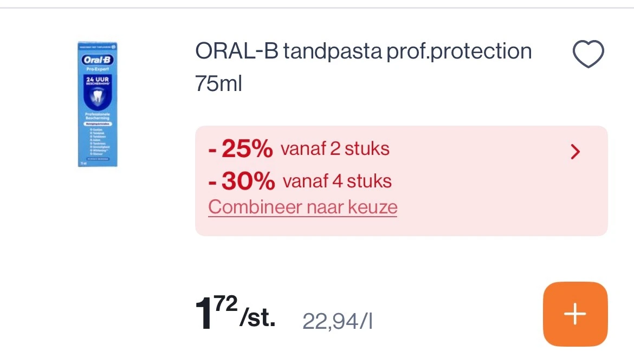Click the unit price 22,94 per liter
The width and height of the screenshot is (634, 364).
[337, 321]
